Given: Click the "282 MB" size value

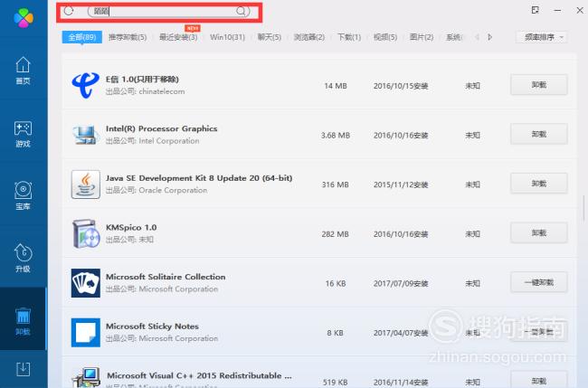Looking at the screenshot, I should [x=336, y=234].
